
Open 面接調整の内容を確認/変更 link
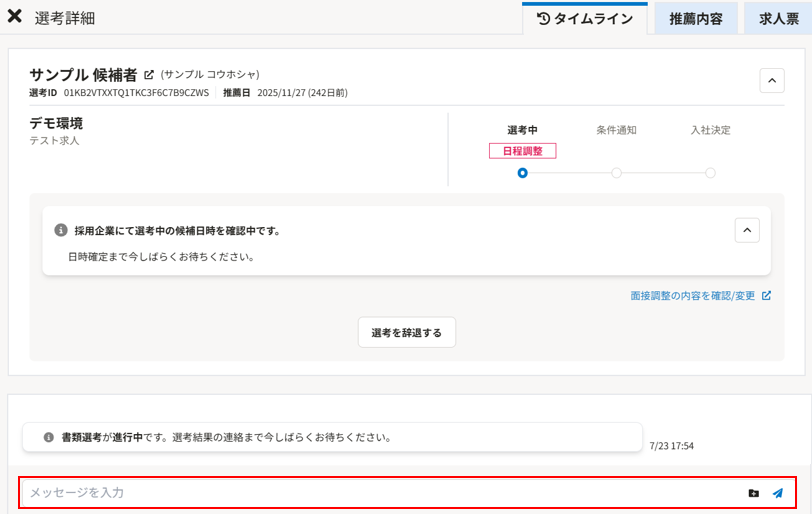tap(692, 296)
